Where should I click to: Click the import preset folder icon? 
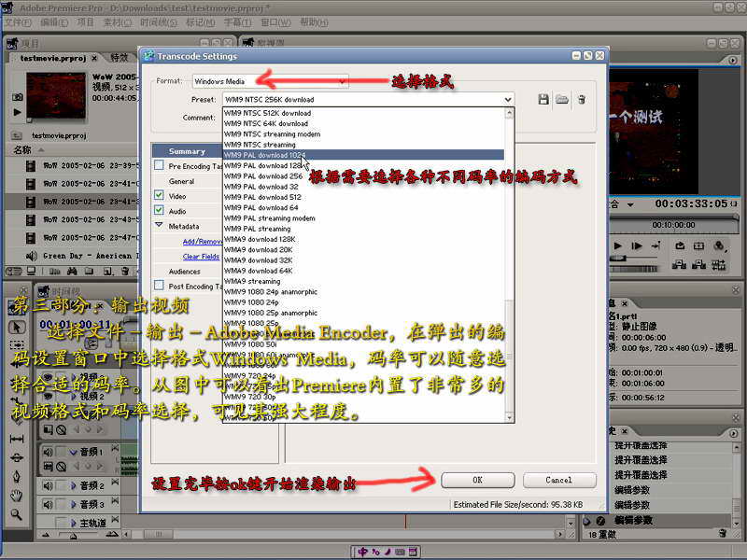click(x=562, y=100)
